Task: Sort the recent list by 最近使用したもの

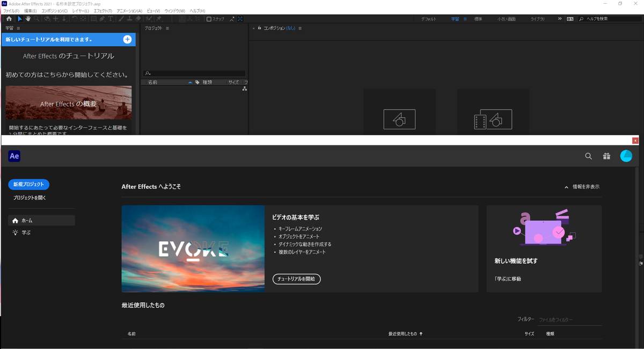Action: [406, 333]
